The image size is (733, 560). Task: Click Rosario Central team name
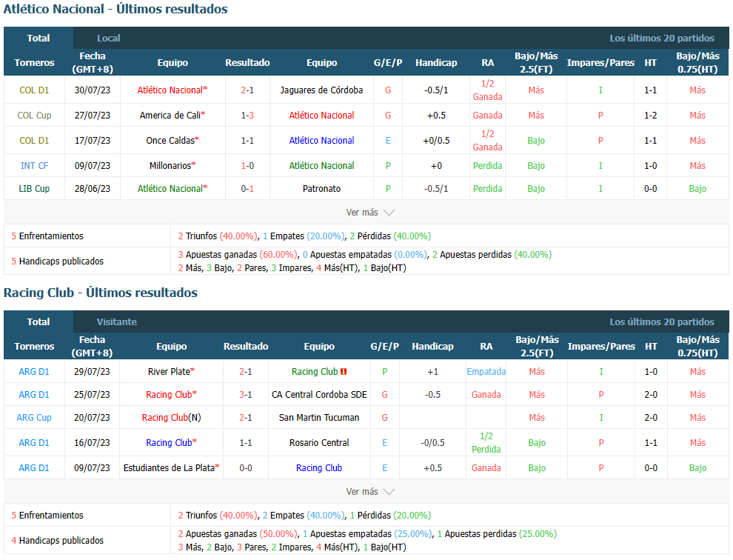pyautogui.click(x=319, y=443)
